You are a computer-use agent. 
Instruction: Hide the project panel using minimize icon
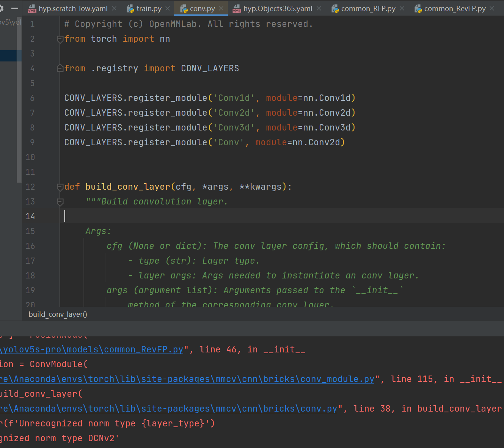[x=15, y=8]
